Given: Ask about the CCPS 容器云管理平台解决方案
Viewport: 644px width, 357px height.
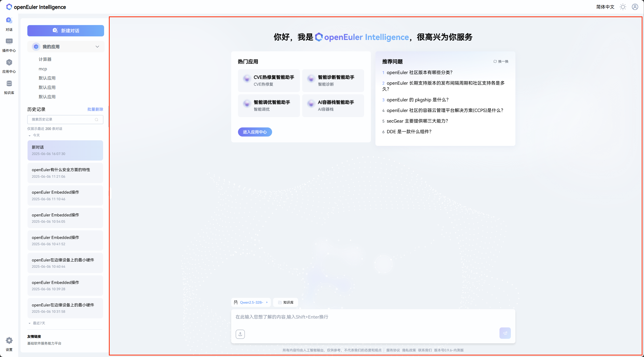Looking at the screenshot, I should pyautogui.click(x=445, y=110).
